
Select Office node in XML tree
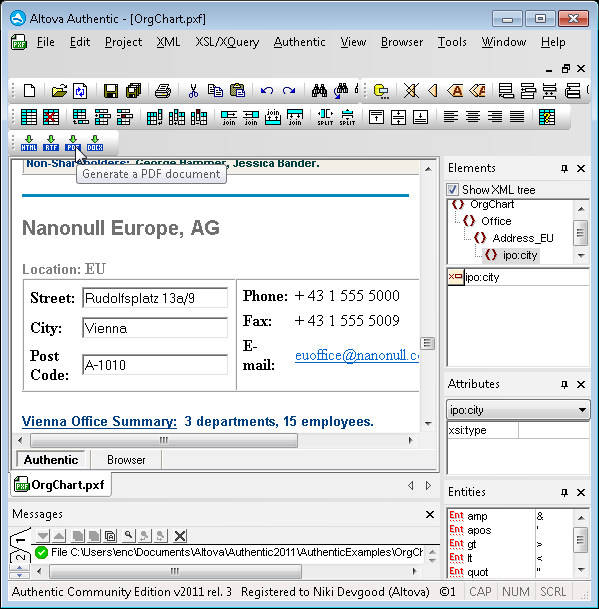496,221
